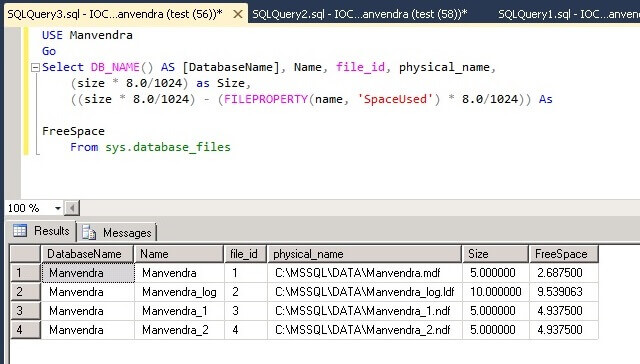Click file_id cell with value 3
The image size is (640, 364).
(246, 311)
